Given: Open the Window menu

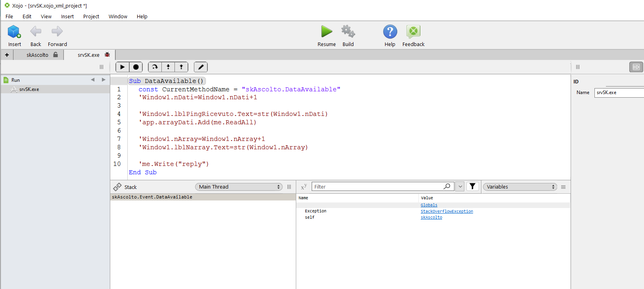Looking at the screenshot, I should point(118,16).
